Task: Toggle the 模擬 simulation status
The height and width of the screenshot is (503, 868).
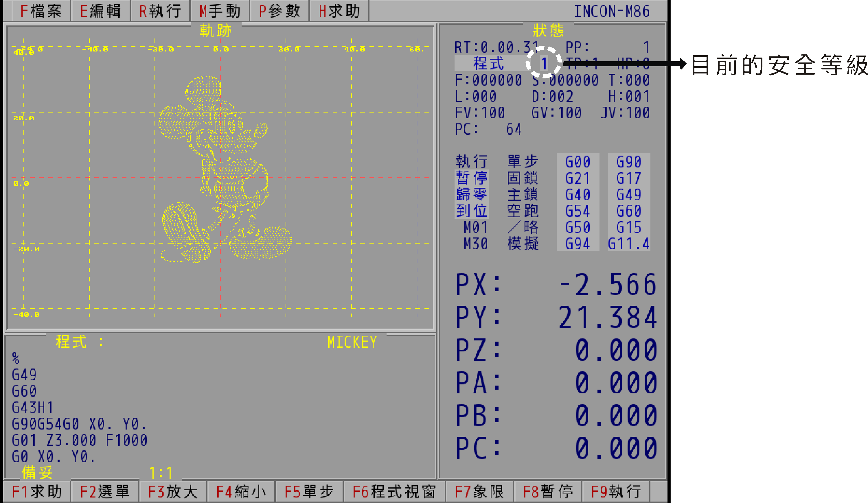Action: pos(523,244)
